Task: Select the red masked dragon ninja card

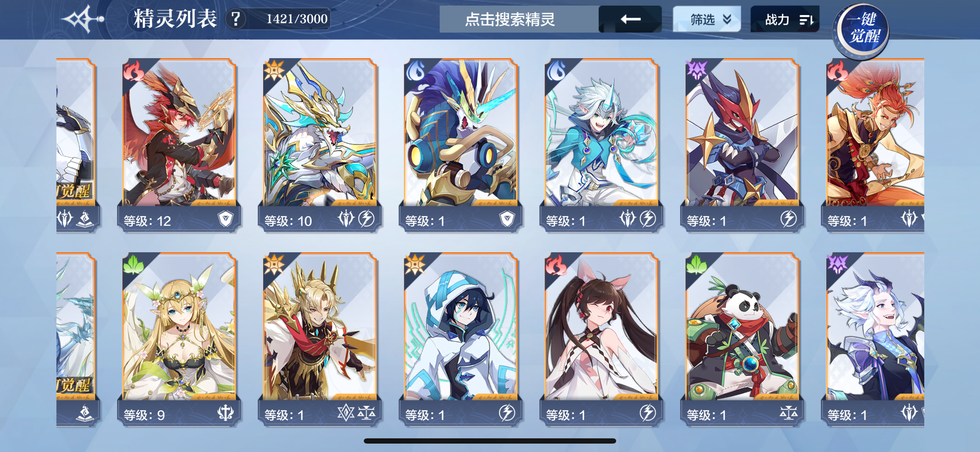Action: tap(742, 145)
